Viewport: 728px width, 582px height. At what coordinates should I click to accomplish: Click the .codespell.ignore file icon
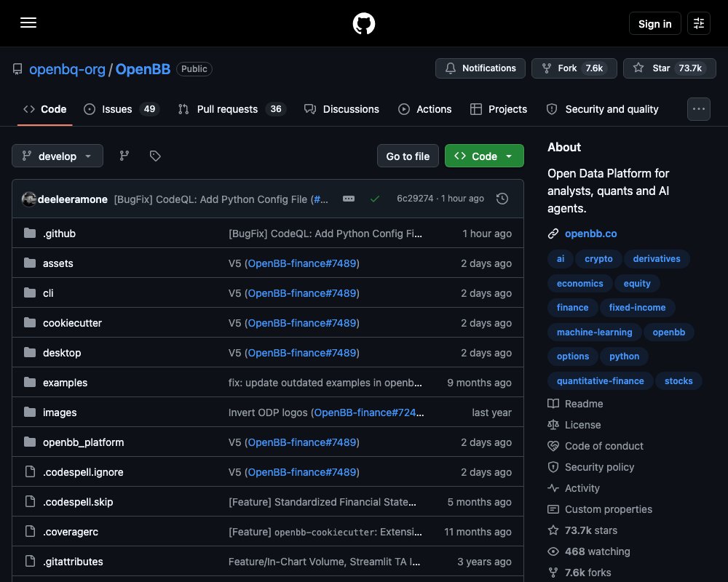30,471
